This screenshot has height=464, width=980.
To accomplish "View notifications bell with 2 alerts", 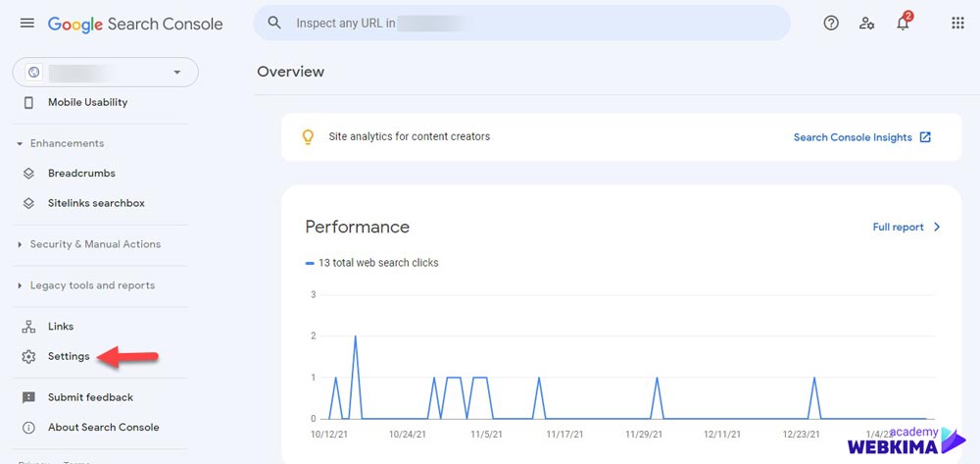I will pos(904,23).
